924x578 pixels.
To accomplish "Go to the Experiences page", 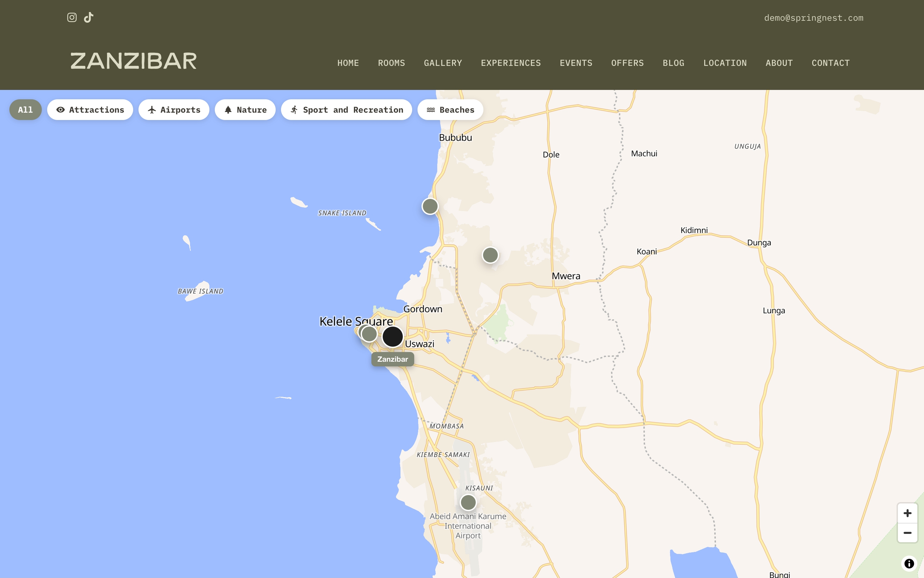I will coord(511,63).
